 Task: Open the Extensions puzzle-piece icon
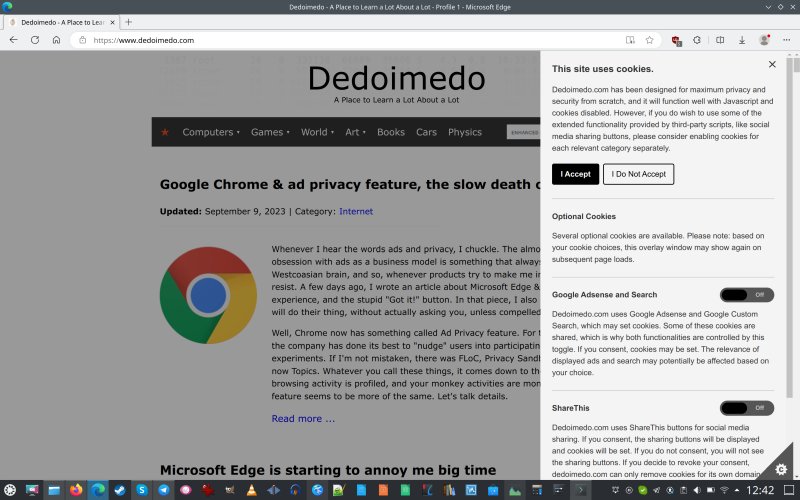point(697,40)
